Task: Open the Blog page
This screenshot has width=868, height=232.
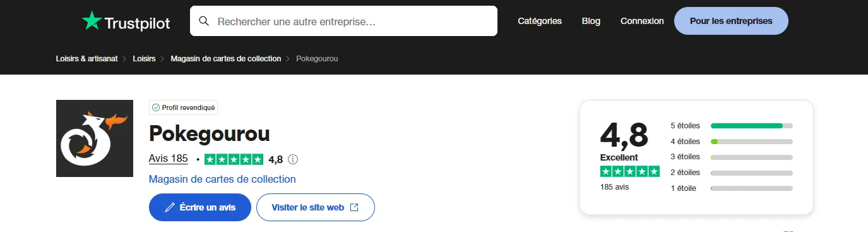Action: [591, 21]
